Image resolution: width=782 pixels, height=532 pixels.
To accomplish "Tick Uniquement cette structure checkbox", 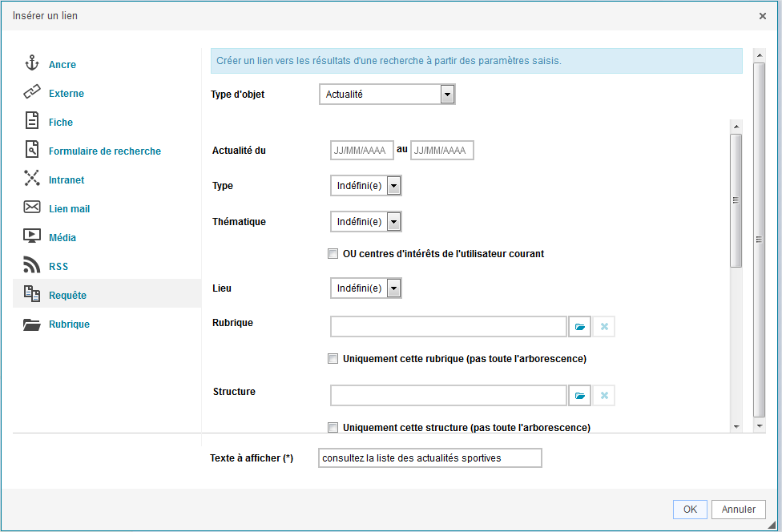I will point(333,427).
